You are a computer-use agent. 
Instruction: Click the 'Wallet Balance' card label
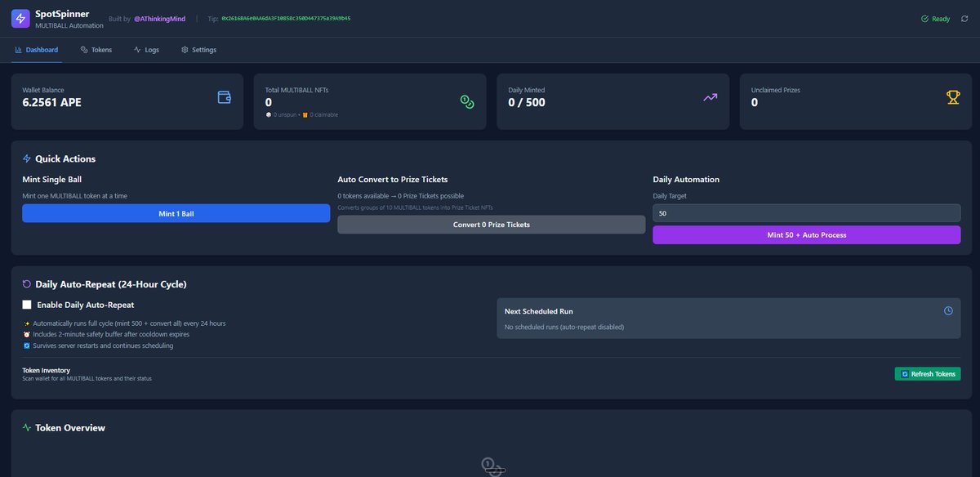pyautogui.click(x=43, y=90)
